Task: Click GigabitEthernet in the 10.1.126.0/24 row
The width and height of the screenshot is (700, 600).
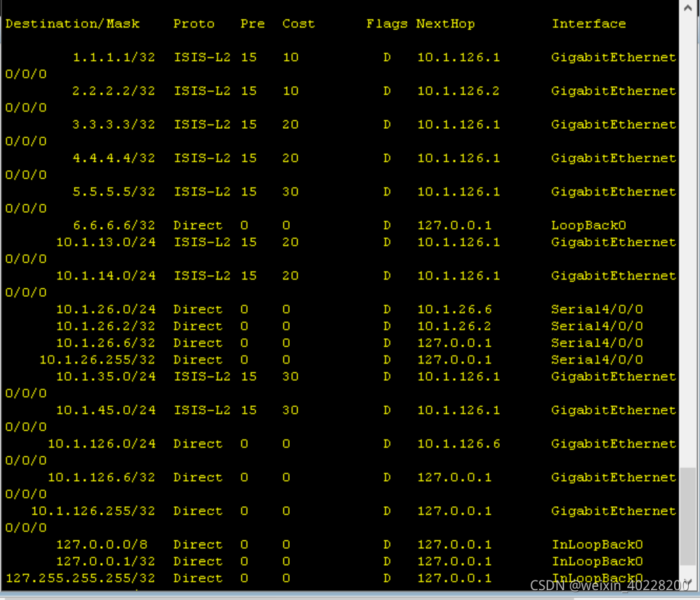Action: pos(614,443)
